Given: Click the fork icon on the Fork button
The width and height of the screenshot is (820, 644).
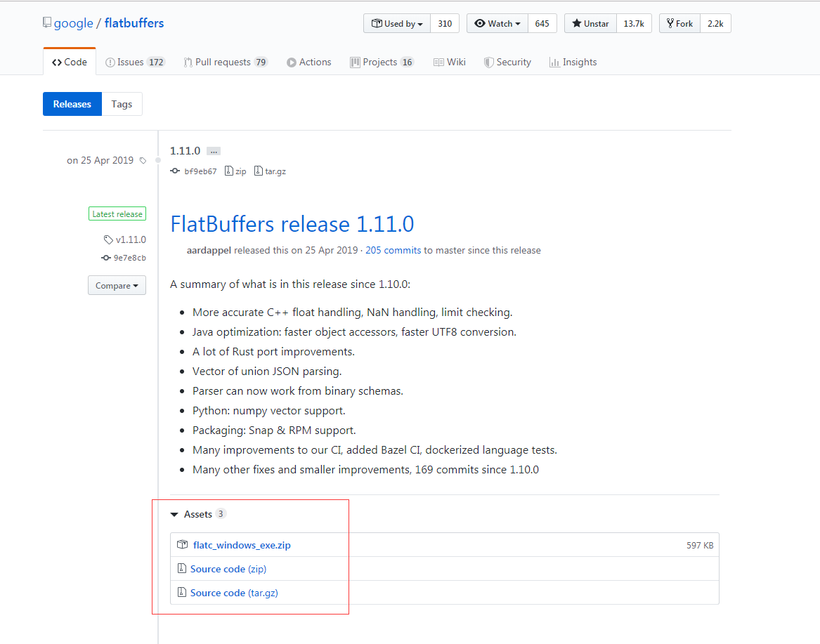Looking at the screenshot, I should point(671,23).
